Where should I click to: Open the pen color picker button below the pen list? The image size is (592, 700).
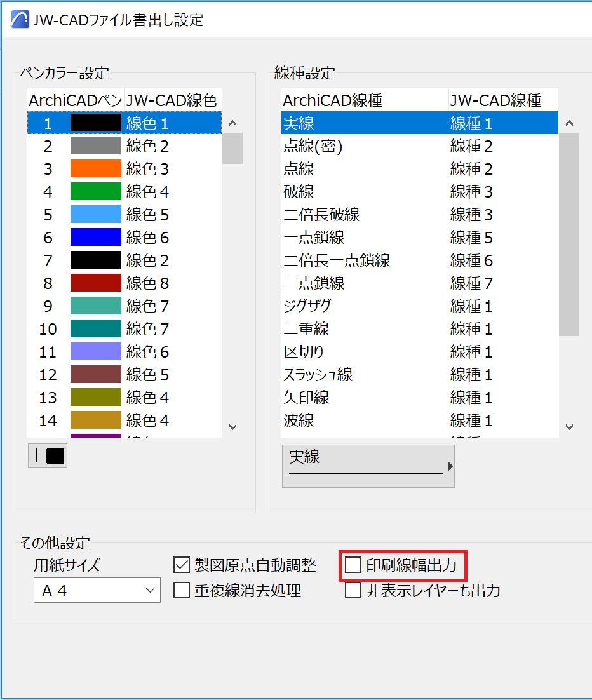[48, 456]
